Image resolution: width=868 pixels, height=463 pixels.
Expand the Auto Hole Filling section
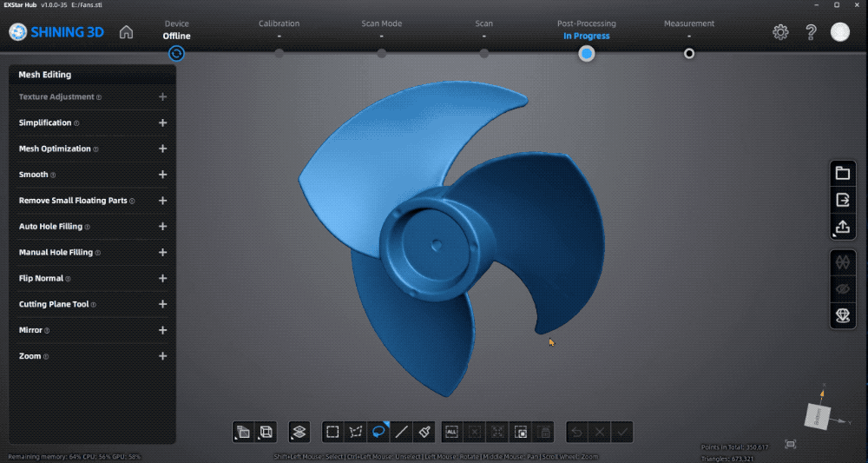162,227
